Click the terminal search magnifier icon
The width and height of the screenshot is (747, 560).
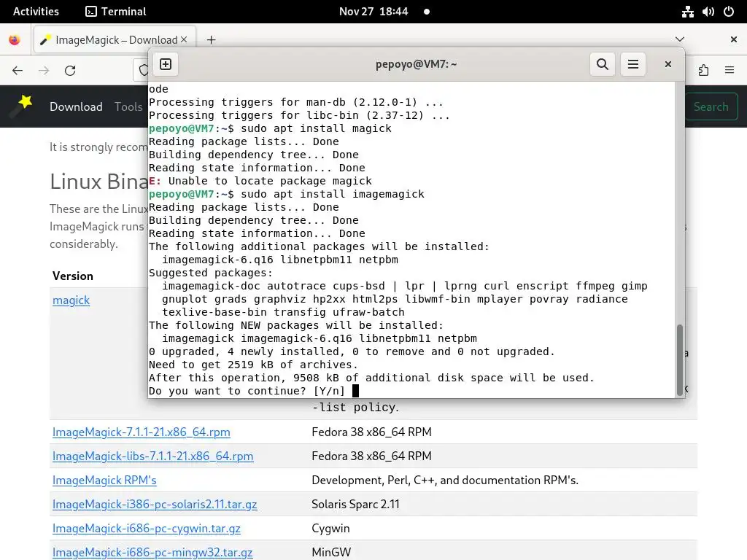point(602,64)
